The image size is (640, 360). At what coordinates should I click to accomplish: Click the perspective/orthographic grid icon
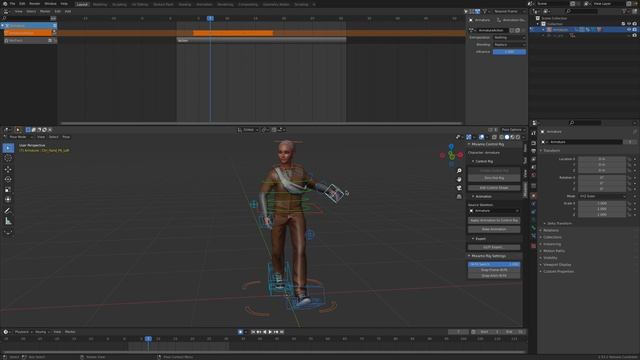(459, 196)
